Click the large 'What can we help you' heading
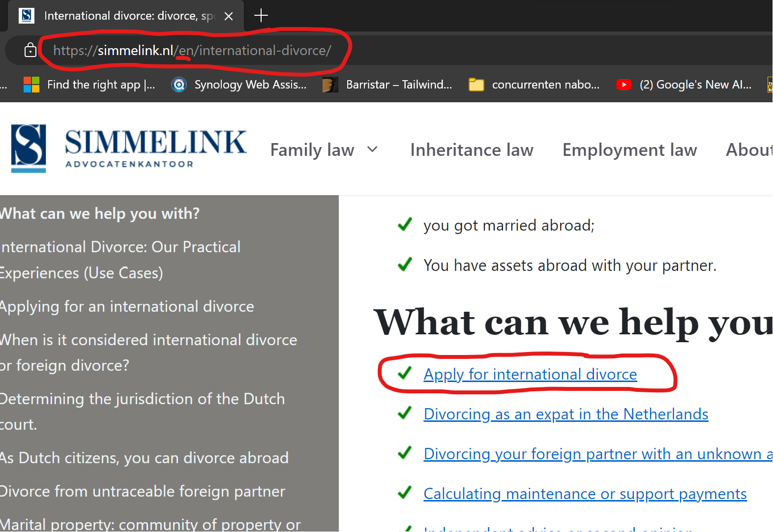The image size is (773, 532). click(573, 323)
